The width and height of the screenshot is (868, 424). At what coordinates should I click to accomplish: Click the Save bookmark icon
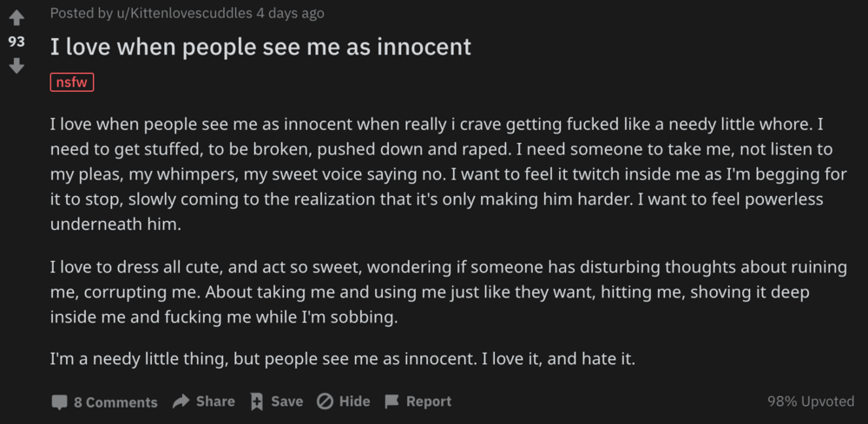coord(257,401)
